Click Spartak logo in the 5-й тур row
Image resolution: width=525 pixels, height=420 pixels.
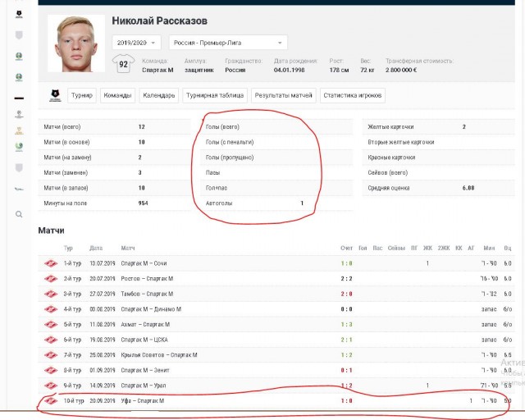[51, 325]
